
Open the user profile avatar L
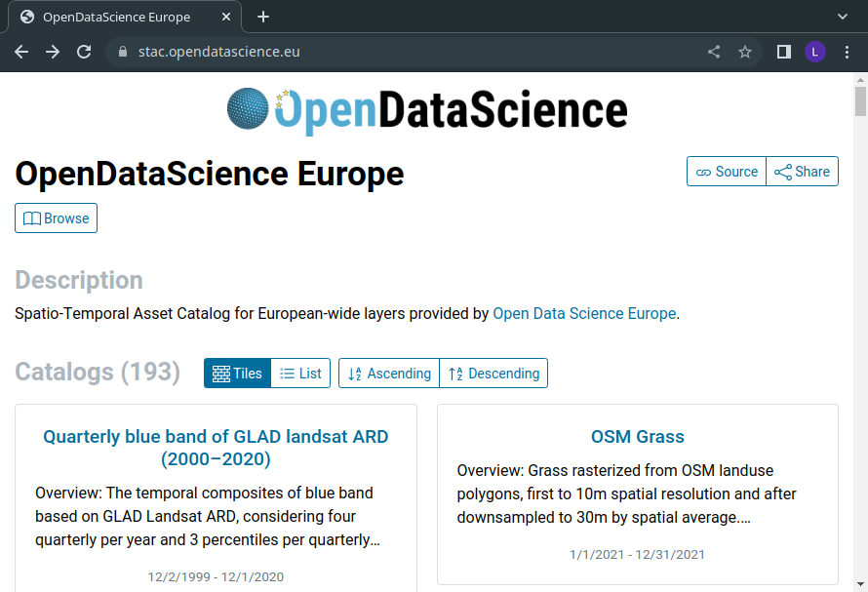pyautogui.click(x=815, y=52)
